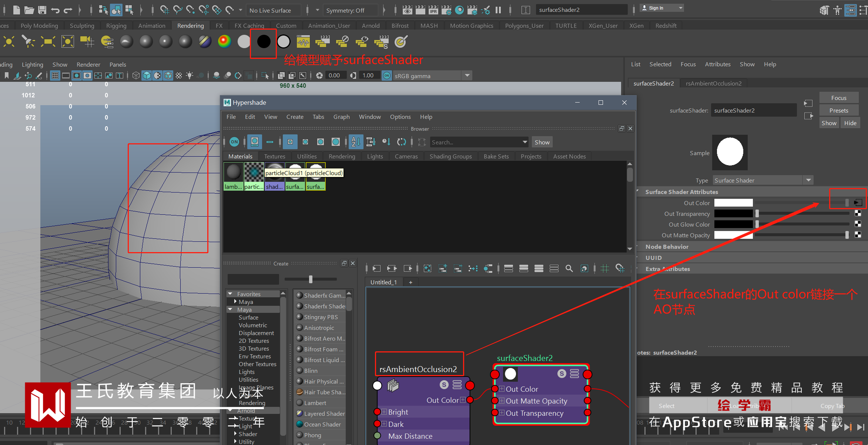
Task: Click the Save scene icon
Action: coord(42,10)
